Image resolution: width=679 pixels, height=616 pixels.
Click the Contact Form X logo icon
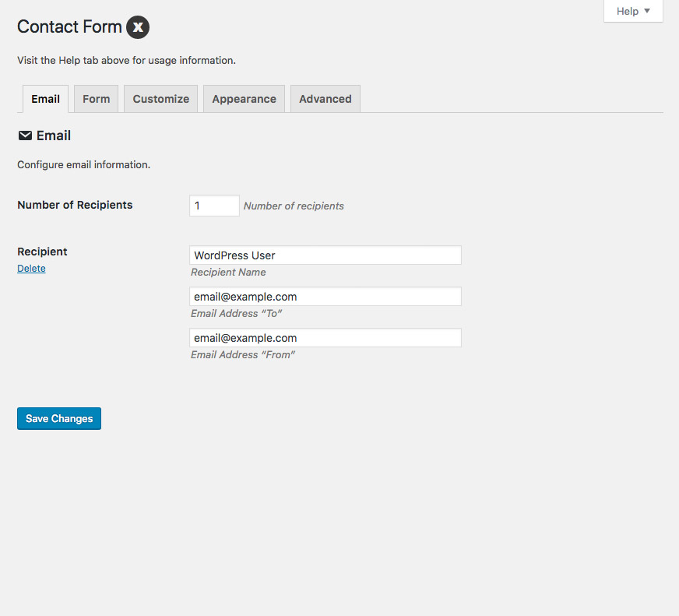pyautogui.click(x=138, y=27)
